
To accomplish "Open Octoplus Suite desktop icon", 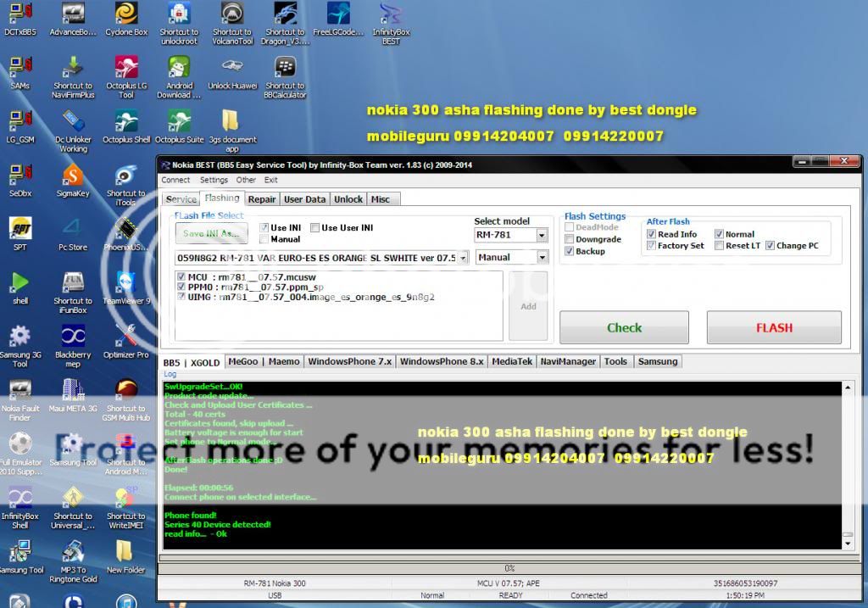I will pos(179,127).
